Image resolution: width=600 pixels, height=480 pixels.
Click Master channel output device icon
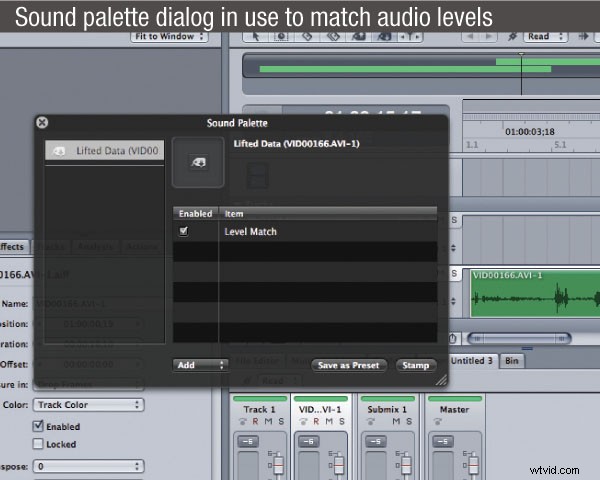tap(438, 421)
